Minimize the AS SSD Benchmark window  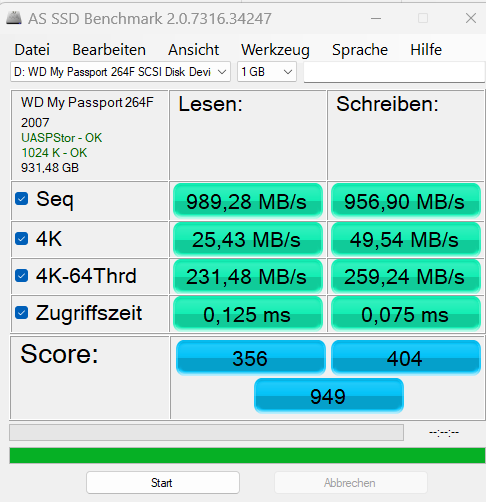(376, 18)
